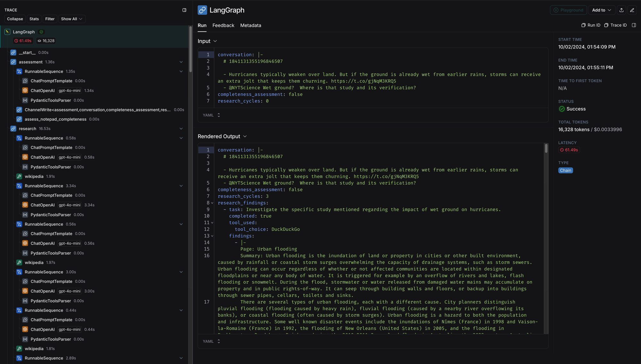
Task: Click the rendered output scrollbar
Action: [x=546, y=149]
